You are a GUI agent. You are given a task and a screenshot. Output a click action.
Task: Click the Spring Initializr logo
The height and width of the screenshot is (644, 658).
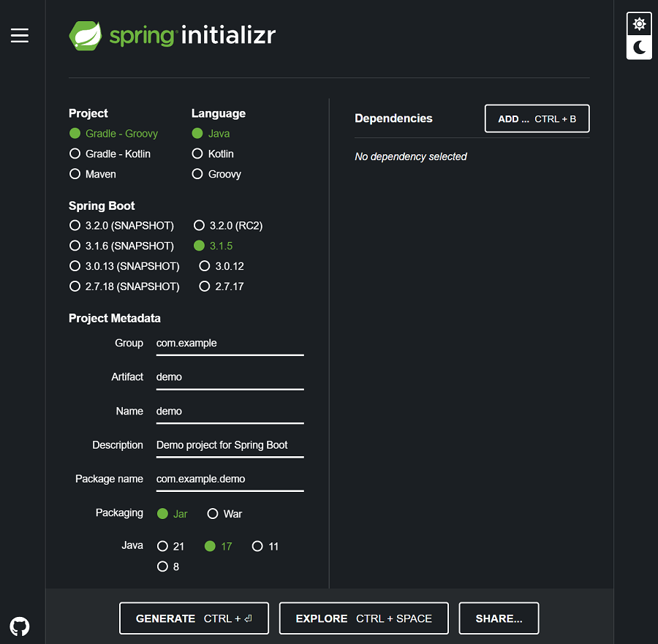173,35
